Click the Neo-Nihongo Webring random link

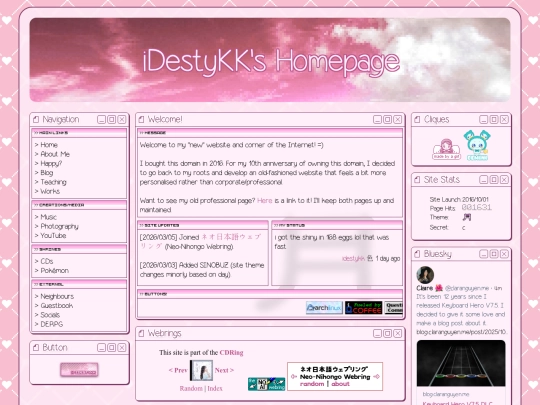(312, 384)
